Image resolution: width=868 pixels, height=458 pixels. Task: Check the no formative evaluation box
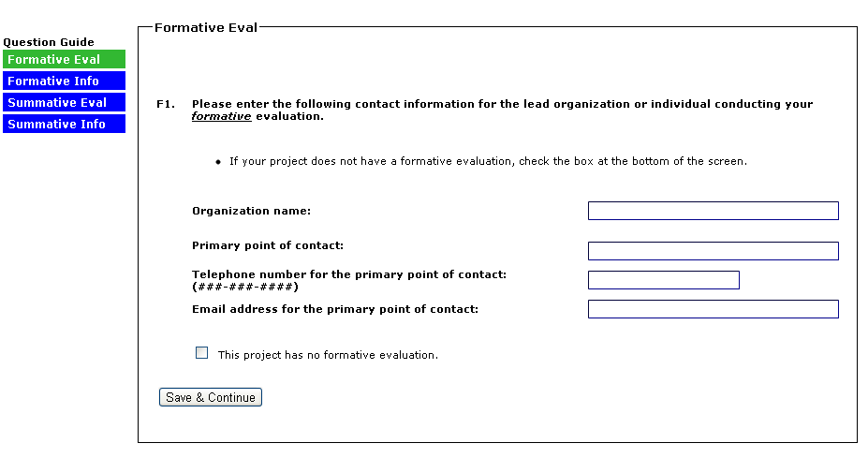[201, 353]
